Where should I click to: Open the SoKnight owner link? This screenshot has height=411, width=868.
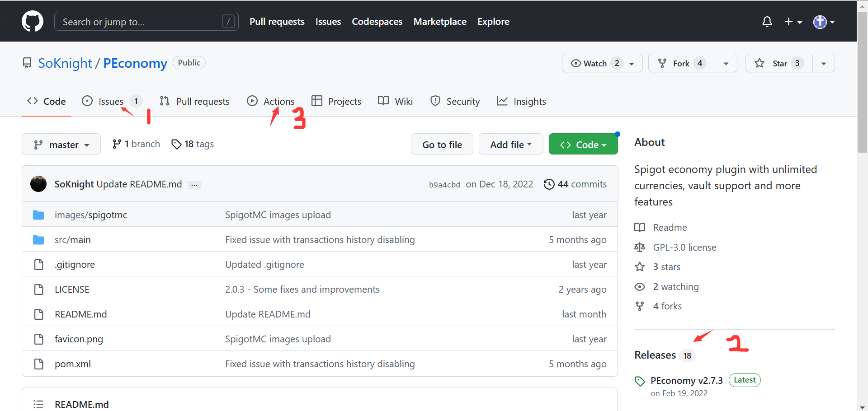[x=65, y=63]
